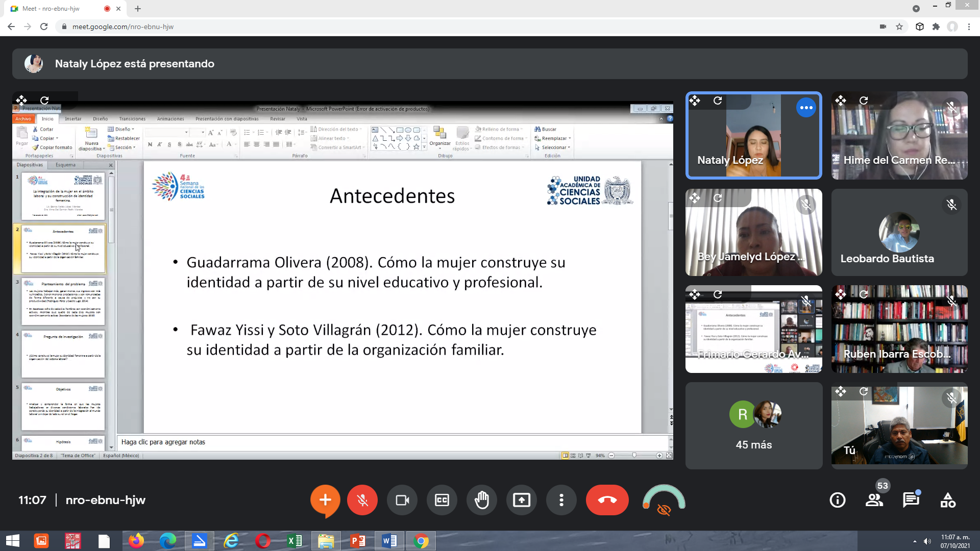This screenshot has width=980, height=551.
Task: Open meeting details info icon
Action: click(838, 500)
